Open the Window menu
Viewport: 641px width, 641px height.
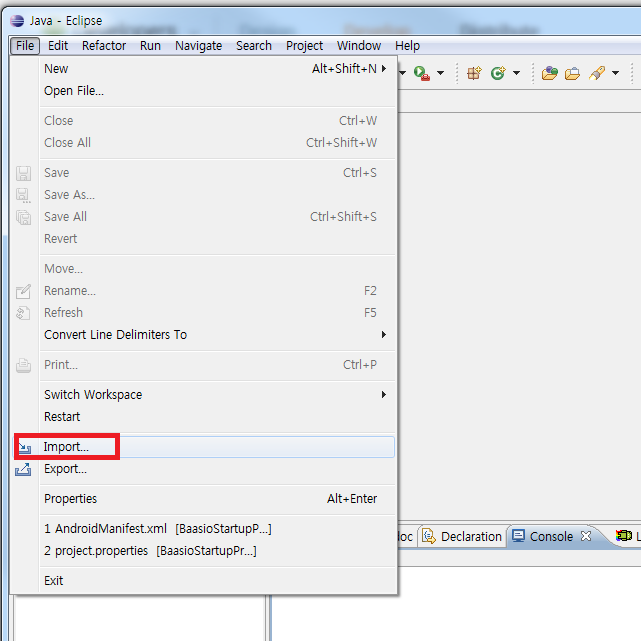coord(359,45)
